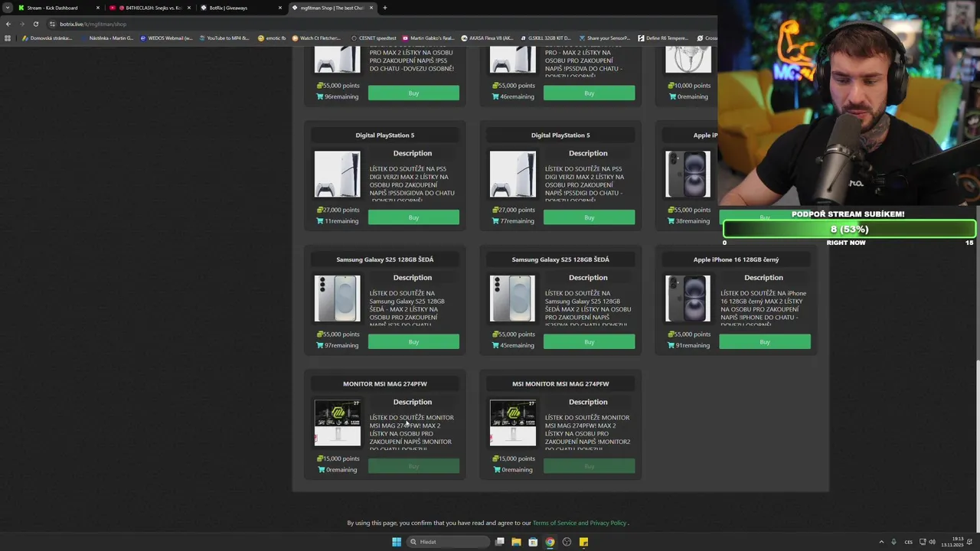Open the Chrome tab search dropdown
Image resolution: width=980 pixels, height=551 pixels.
(8, 8)
